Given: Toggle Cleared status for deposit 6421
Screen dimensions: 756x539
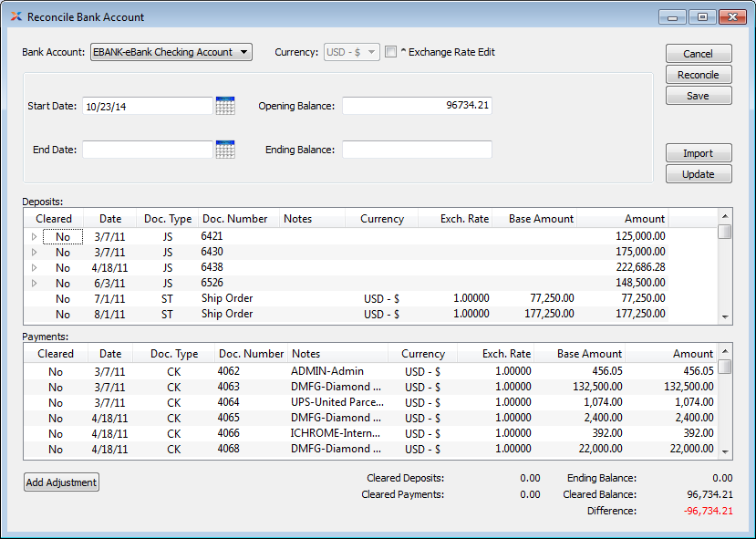Looking at the screenshot, I should (x=62, y=236).
